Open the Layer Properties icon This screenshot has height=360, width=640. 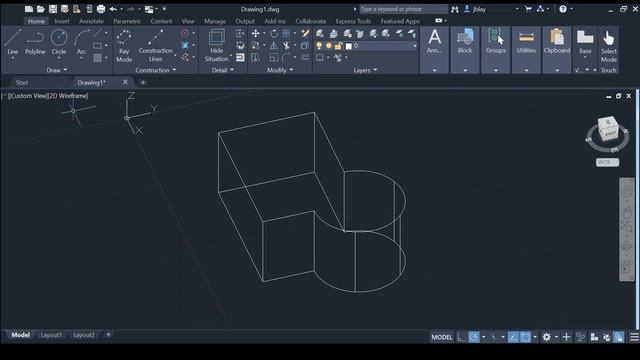(320, 33)
